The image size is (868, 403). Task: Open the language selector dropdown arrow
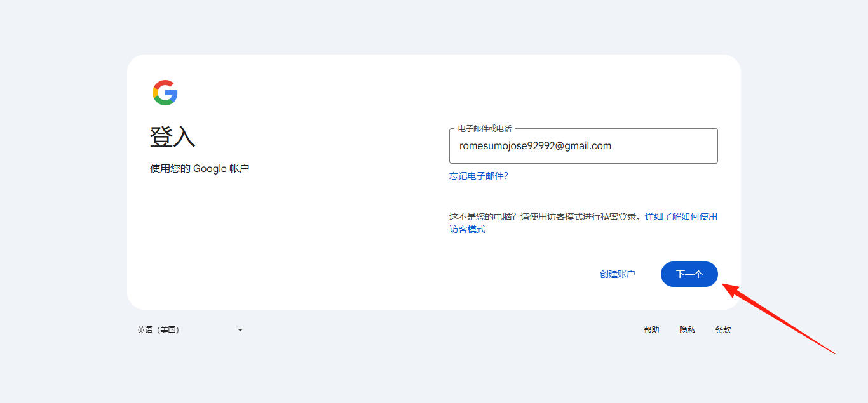tap(240, 329)
